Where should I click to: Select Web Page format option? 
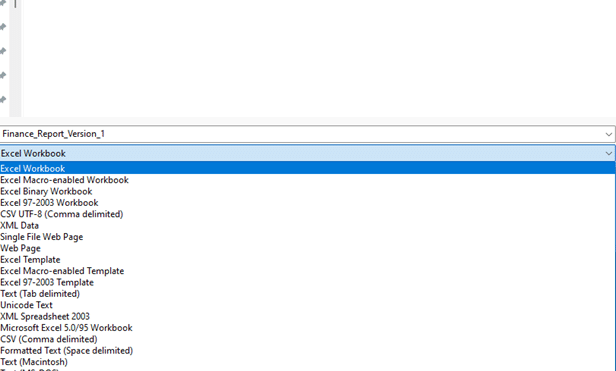[308, 248]
